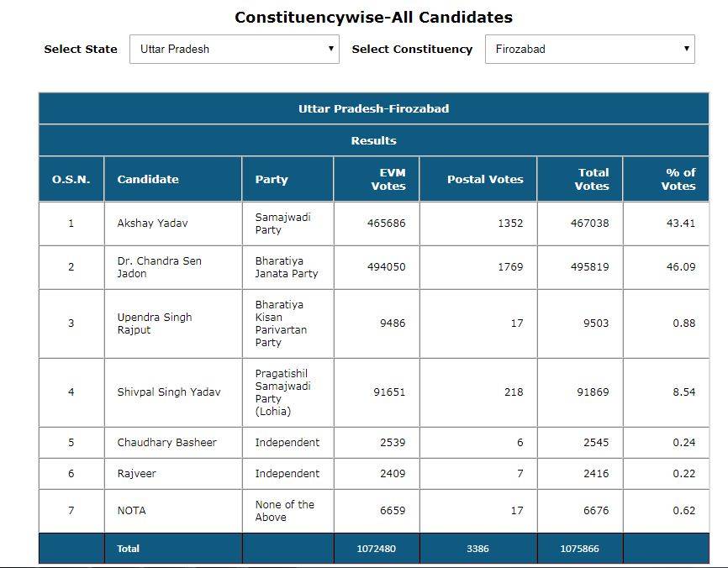Click the "Select Constituency" label text
728x568 pixels.
point(412,49)
